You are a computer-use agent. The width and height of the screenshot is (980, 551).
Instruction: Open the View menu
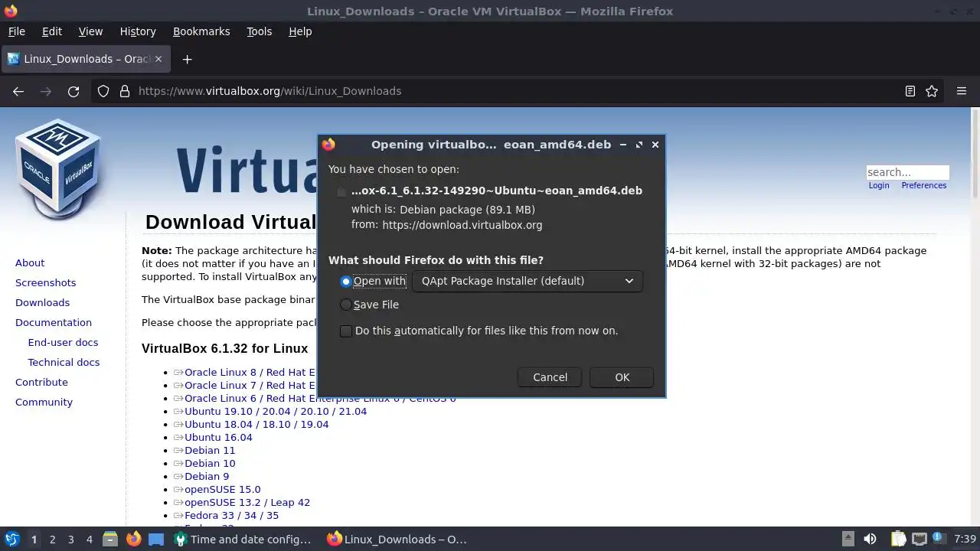tap(90, 31)
